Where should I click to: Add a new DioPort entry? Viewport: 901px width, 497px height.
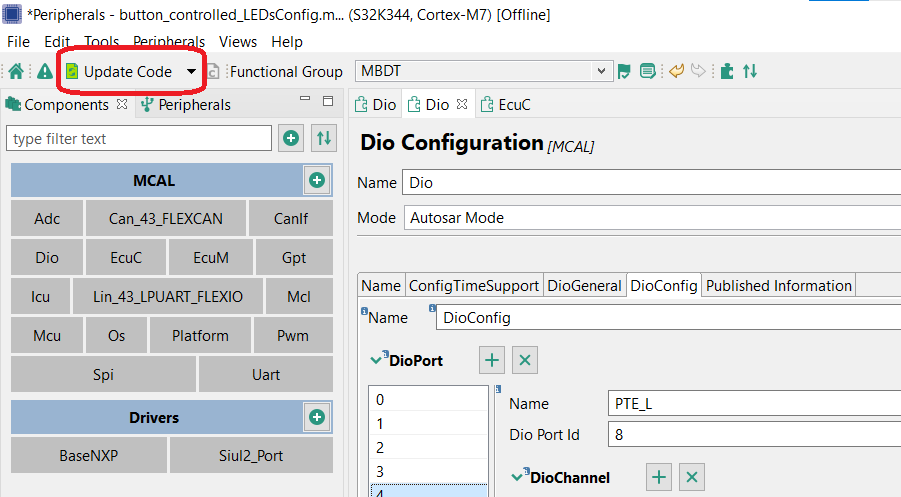tap(492, 360)
